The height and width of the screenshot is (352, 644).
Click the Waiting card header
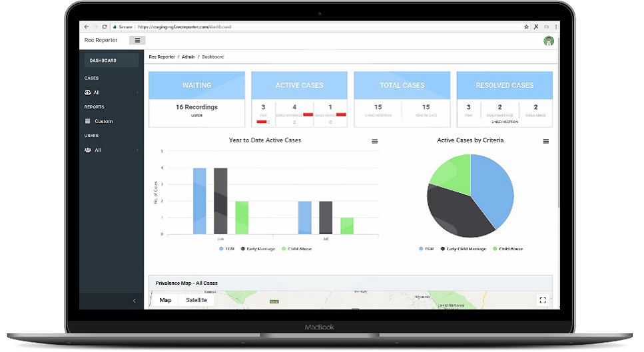coord(196,85)
